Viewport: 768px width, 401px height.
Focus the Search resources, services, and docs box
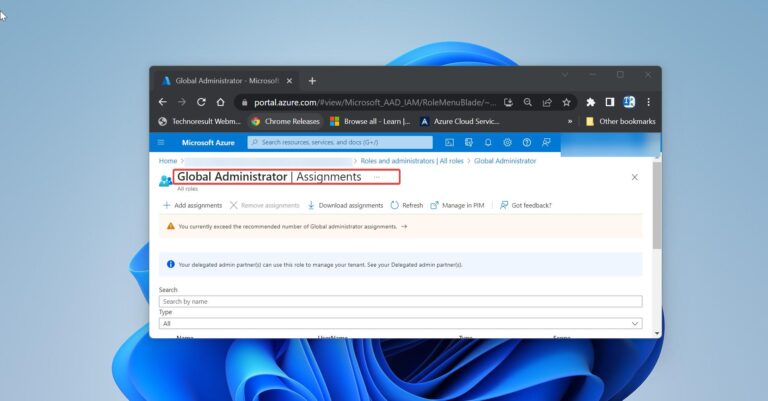coord(340,142)
